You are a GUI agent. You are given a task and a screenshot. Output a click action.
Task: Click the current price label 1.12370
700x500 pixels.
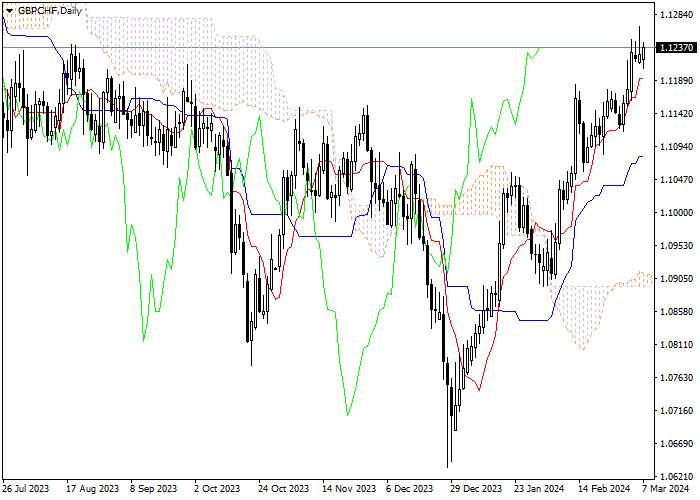pyautogui.click(x=675, y=48)
